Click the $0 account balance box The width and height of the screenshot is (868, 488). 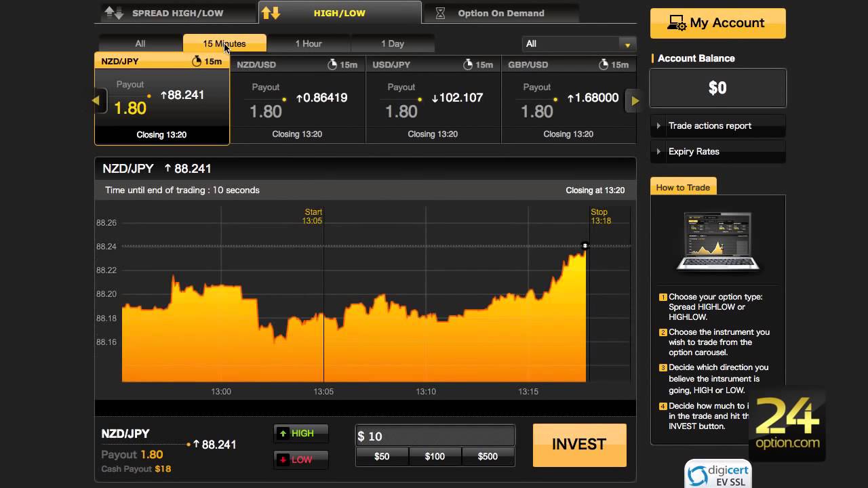[718, 87]
